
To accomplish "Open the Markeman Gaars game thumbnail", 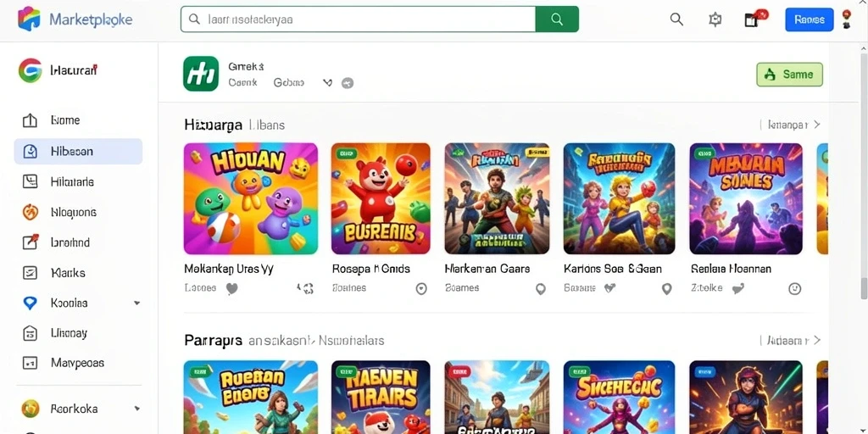I will click(x=497, y=198).
